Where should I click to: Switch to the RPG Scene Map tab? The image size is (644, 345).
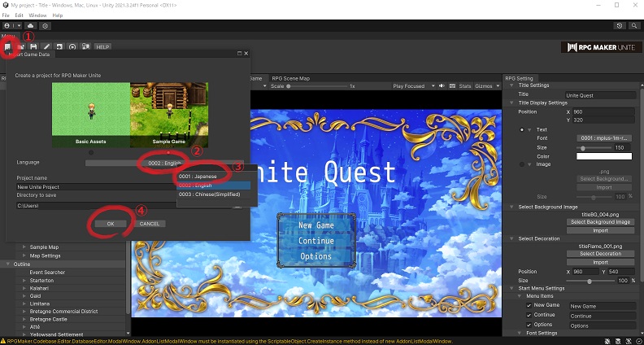point(291,78)
